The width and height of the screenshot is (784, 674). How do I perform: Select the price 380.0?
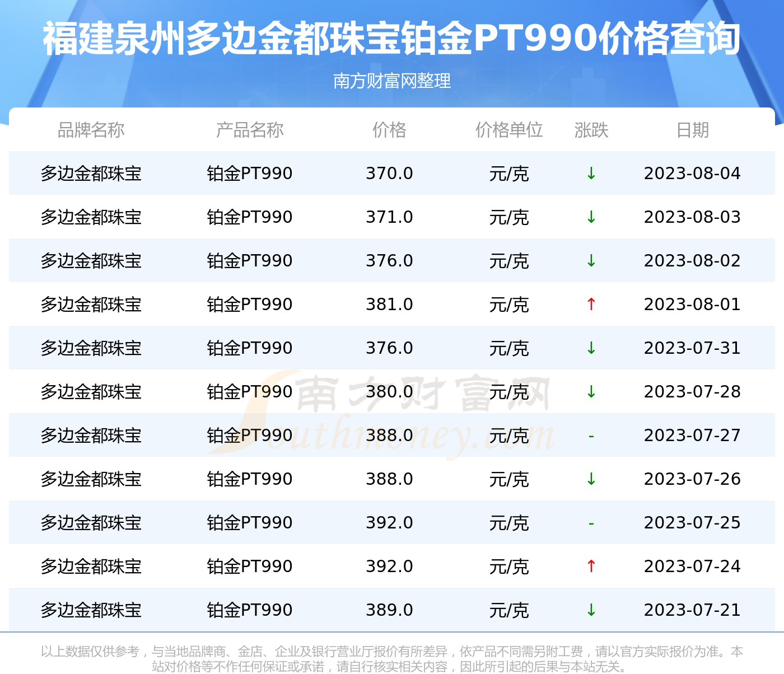(x=389, y=392)
